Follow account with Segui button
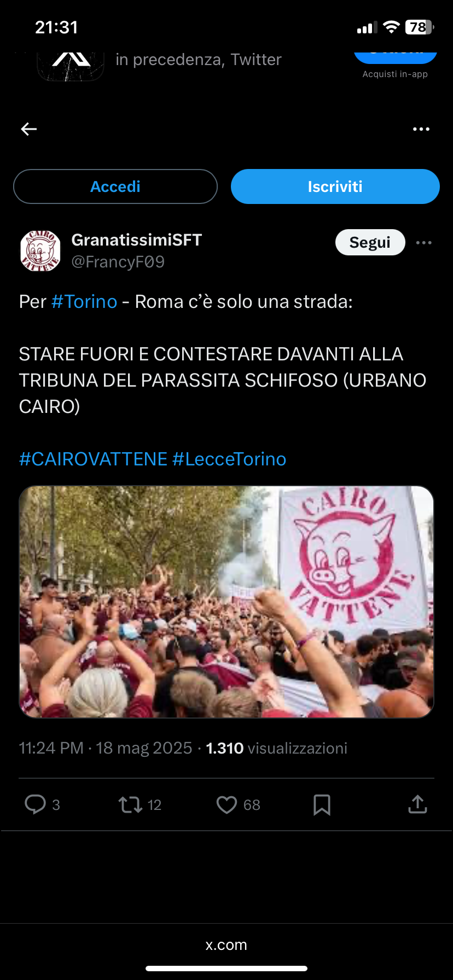 click(x=370, y=242)
